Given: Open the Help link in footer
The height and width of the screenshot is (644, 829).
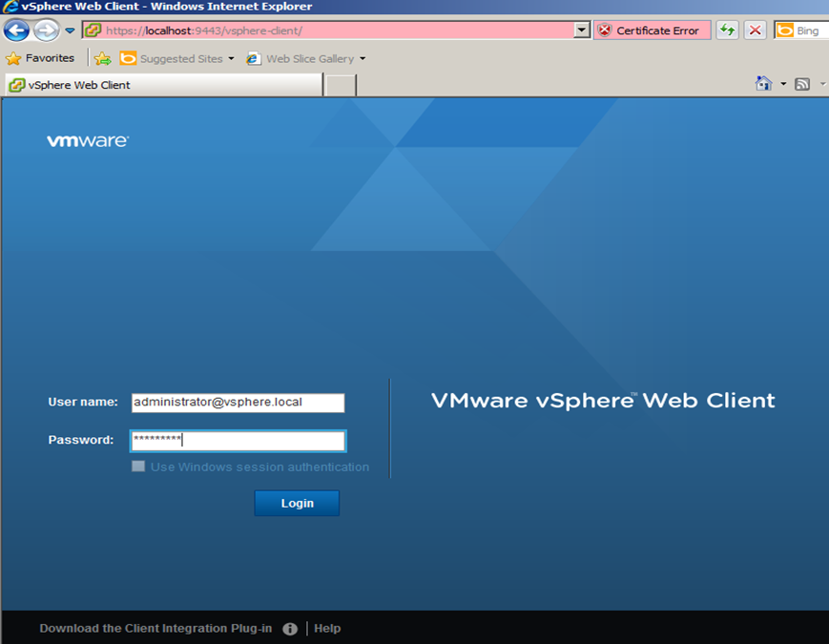Looking at the screenshot, I should [327, 628].
